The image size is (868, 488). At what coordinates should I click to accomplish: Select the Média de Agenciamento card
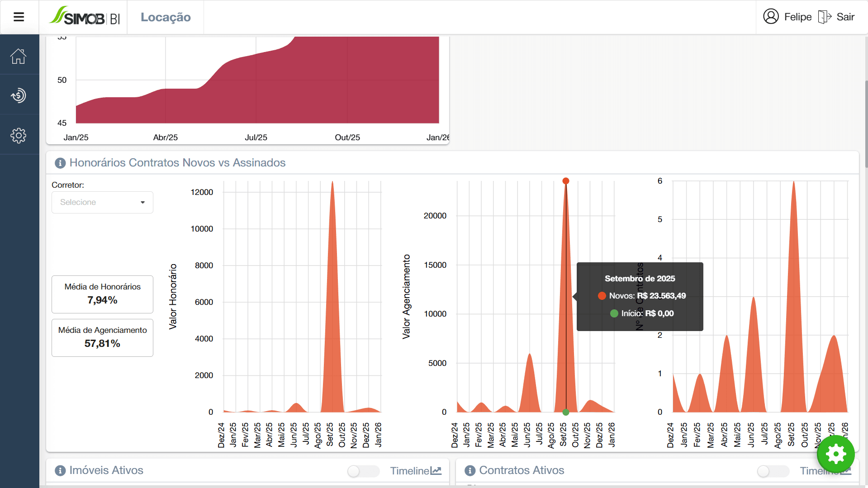(102, 337)
